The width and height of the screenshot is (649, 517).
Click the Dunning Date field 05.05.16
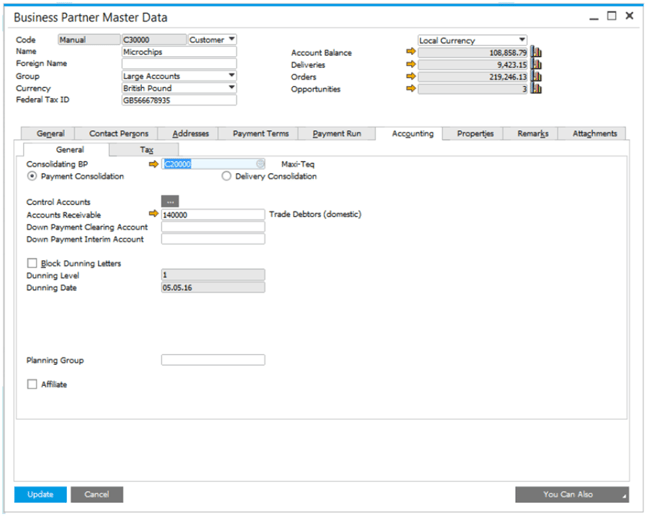click(x=213, y=287)
